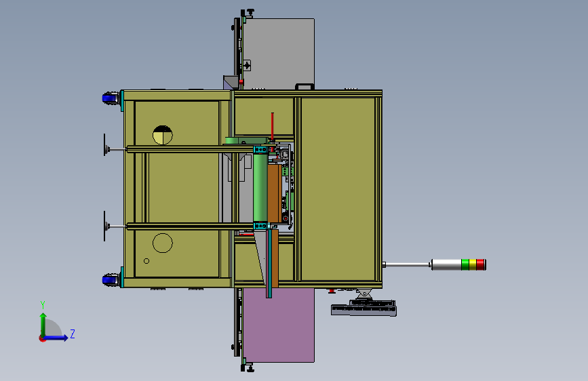This screenshot has height=381, width=588.
Task: Select the green roller cylinder in the center
Action: tap(260, 187)
